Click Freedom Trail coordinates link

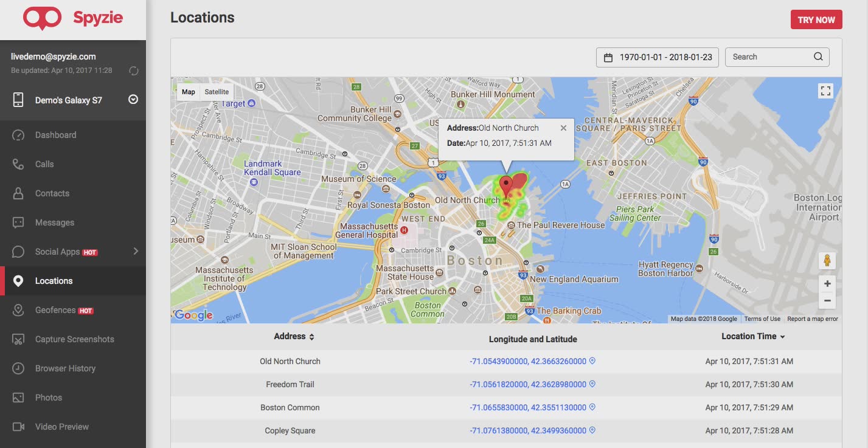[528, 384]
